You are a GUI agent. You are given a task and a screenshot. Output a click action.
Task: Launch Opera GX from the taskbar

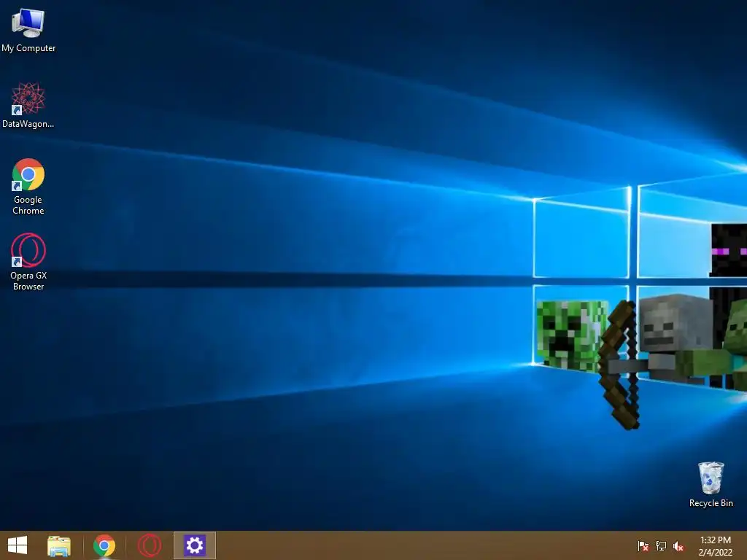pos(150,545)
